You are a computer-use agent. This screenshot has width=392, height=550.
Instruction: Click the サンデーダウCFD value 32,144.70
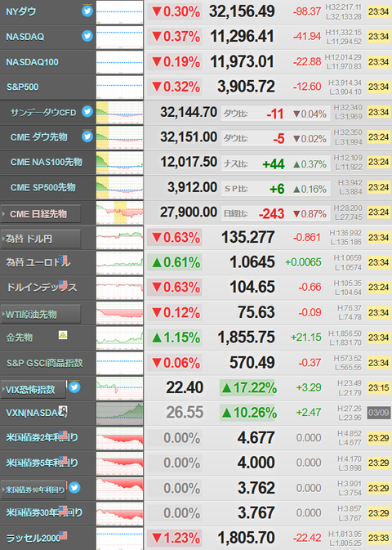tap(189, 112)
